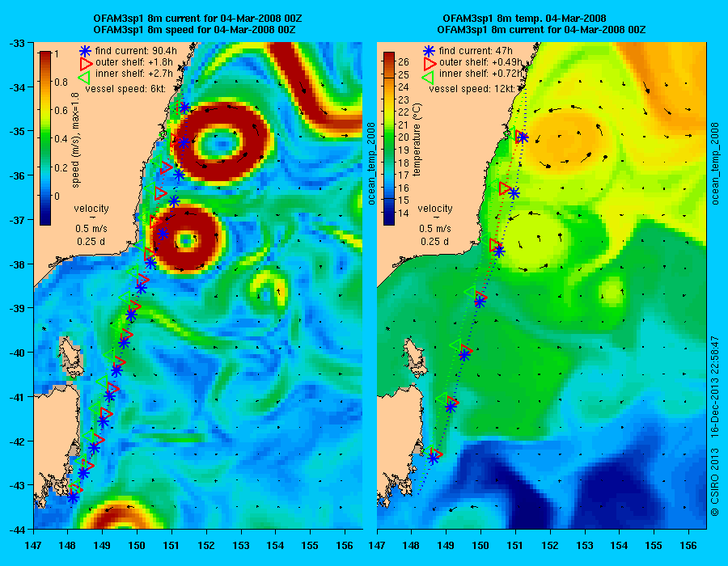The width and height of the screenshot is (728, 566).
Task: Click '-44' latitude axis label
Action: pos(17,529)
